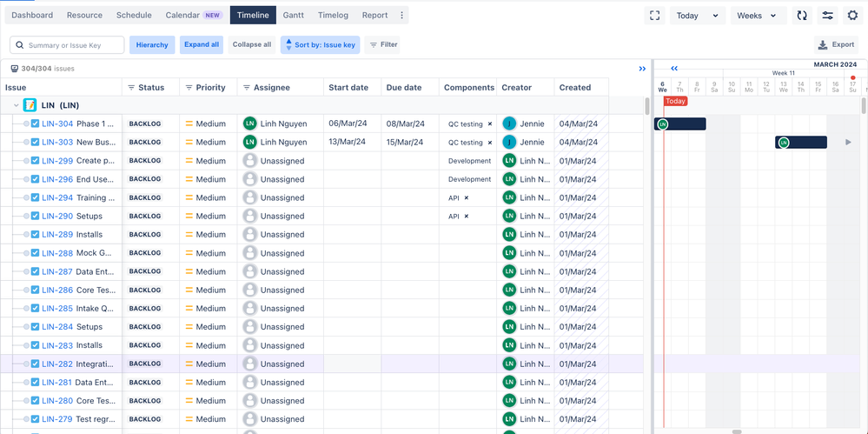Click the Start date cell 06/Mar/24
Image resolution: width=868 pixels, height=434 pixels.
(353, 124)
